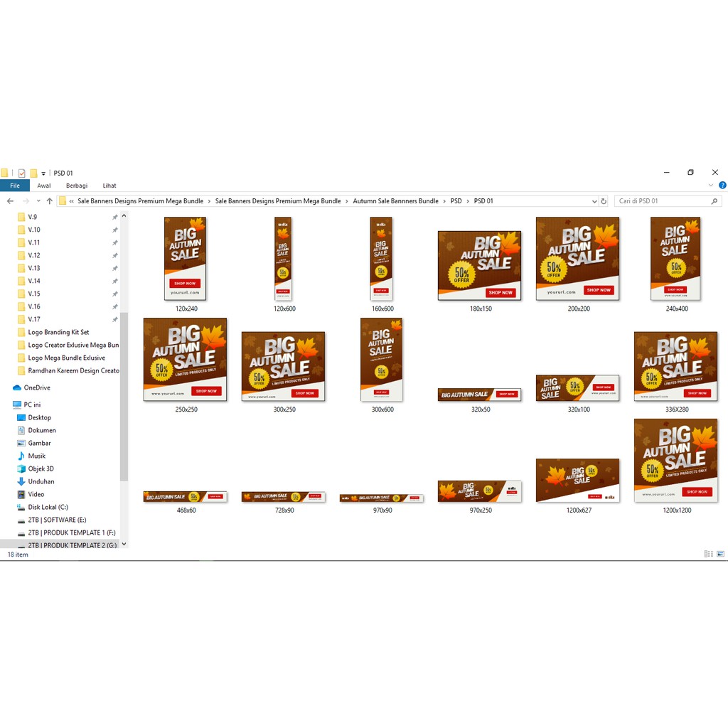Select V.13 pinned folder
Viewport: 728px width, 728px height.
point(34,268)
